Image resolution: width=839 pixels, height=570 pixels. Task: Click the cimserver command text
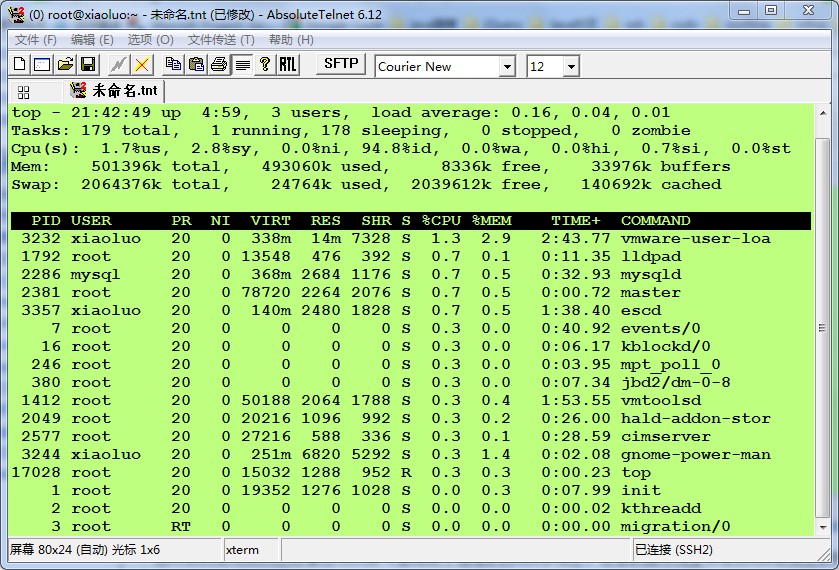click(666, 437)
